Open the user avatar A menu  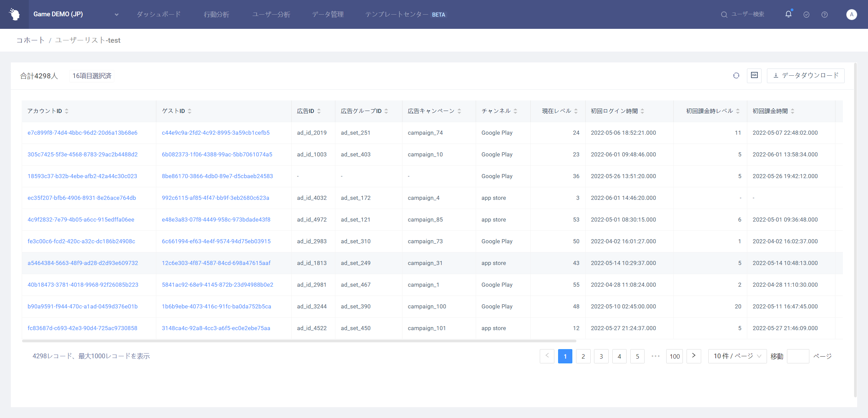(x=851, y=15)
